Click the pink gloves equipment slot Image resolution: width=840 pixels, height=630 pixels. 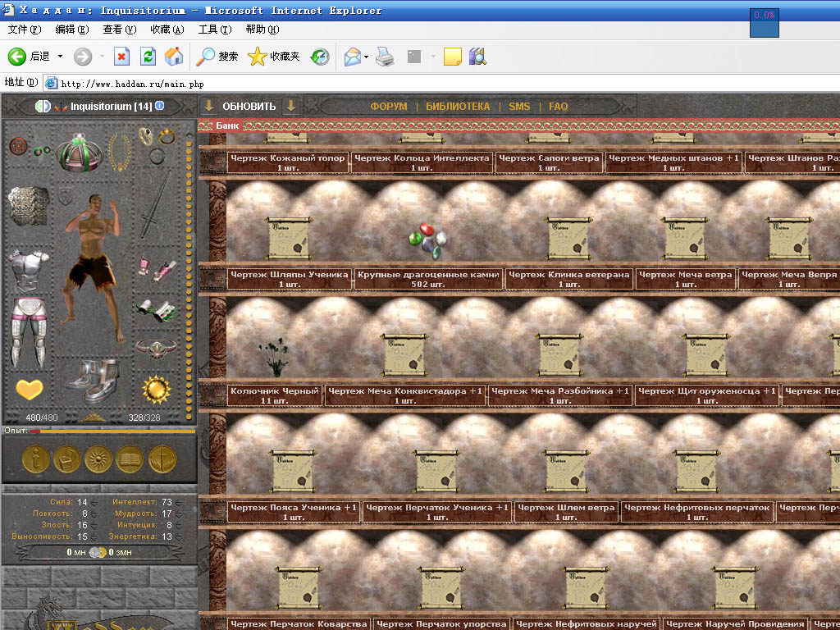pos(157,269)
